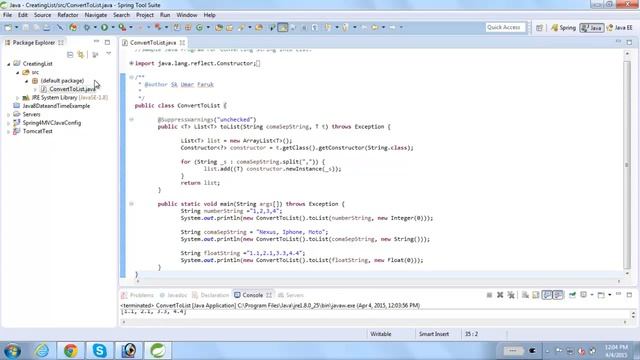Toggle Mark Occurrences in main toolbar
The image size is (640, 360).
pyautogui.click(x=282, y=27)
